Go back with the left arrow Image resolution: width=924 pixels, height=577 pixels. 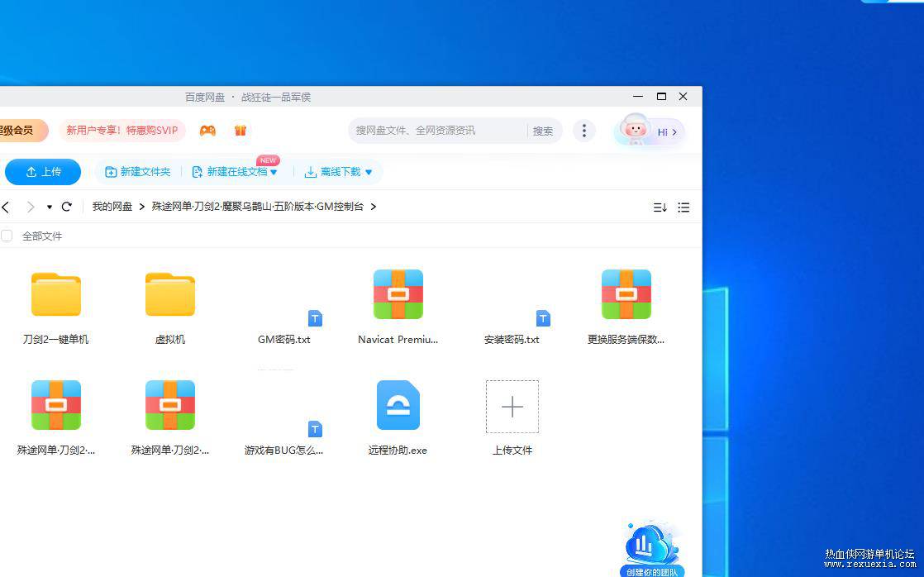[6, 207]
